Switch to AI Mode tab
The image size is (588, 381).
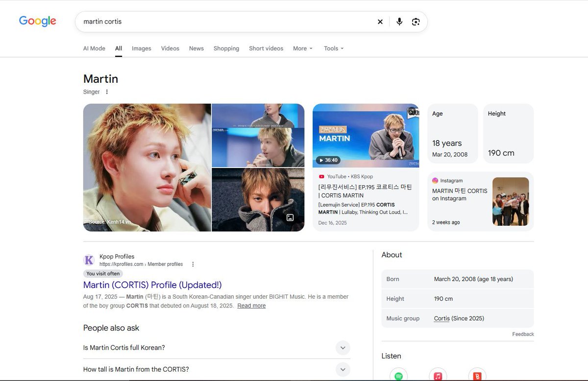(94, 48)
